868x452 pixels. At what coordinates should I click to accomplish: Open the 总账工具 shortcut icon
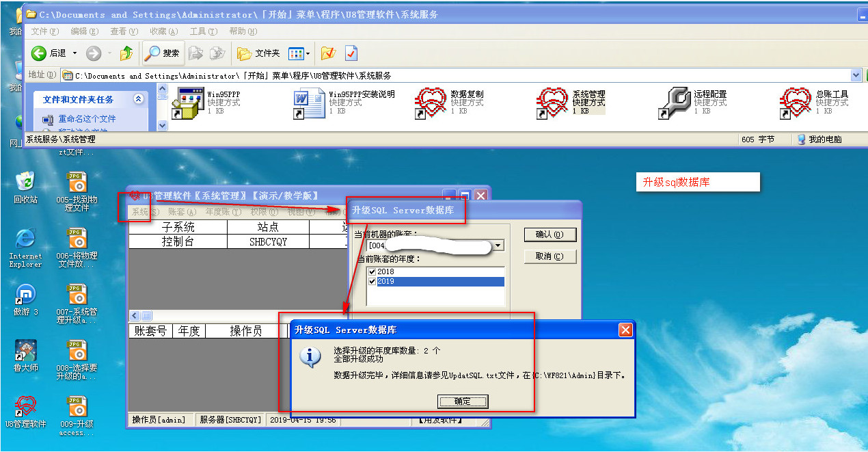[796, 103]
